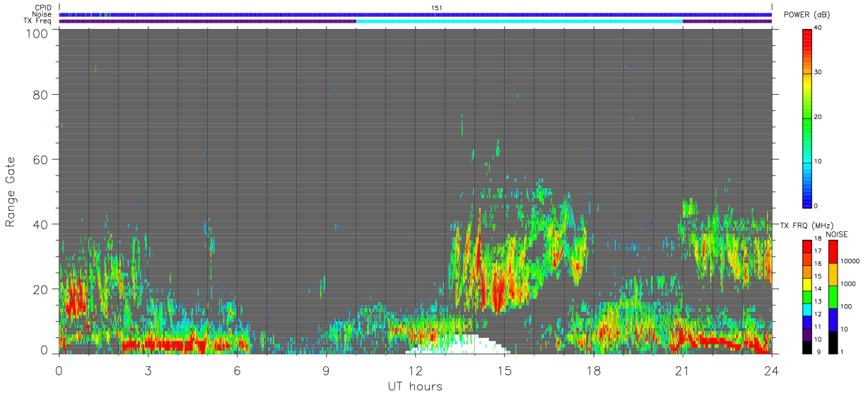
Task: Click the CPID value '151'
Action: coord(436,8)
